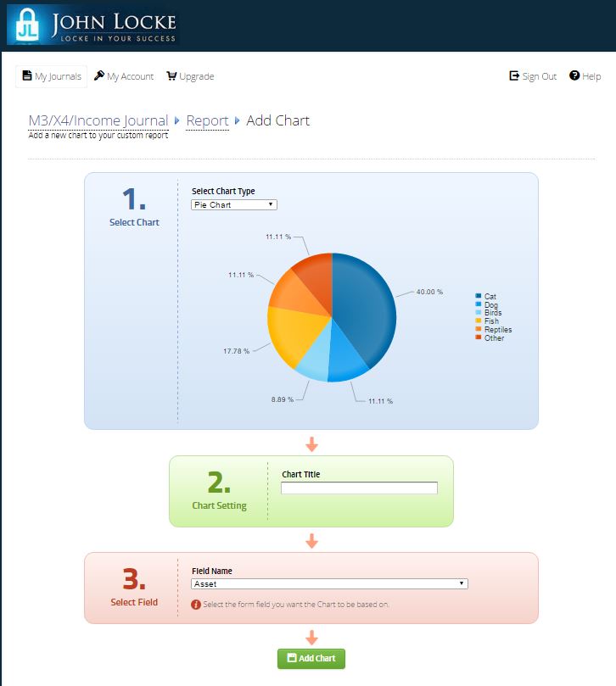
Task: Open the Select Chart Type dropdown
Action: [234, 204]
